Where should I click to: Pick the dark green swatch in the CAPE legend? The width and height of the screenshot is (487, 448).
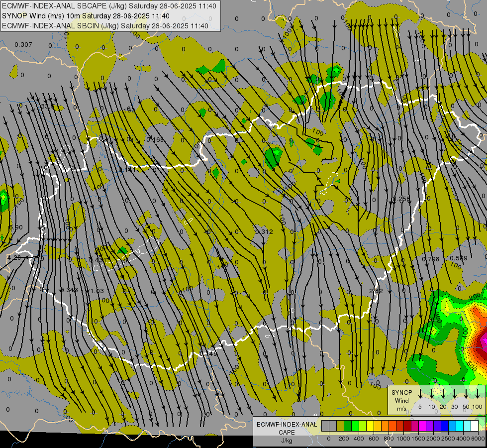[x=348, y=426]
